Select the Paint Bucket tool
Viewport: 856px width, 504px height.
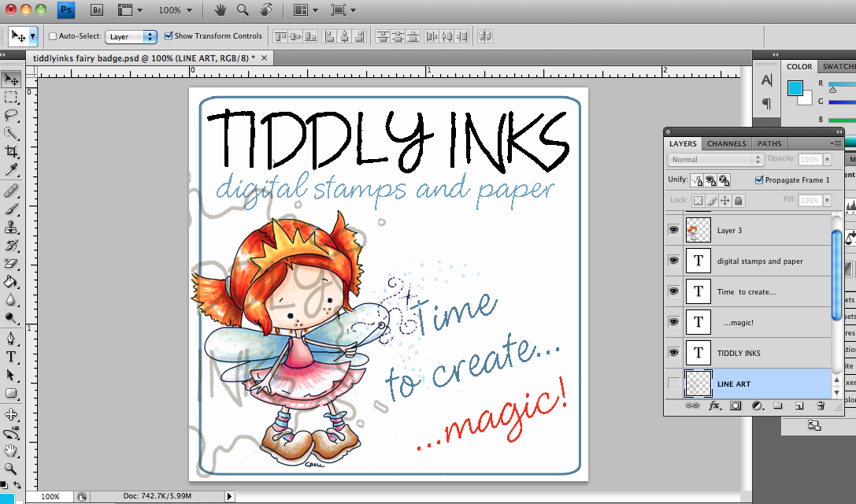tap(11, 281)
